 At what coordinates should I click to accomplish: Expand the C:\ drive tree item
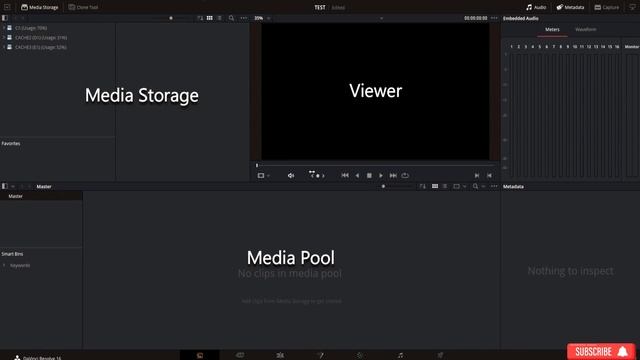4,28
